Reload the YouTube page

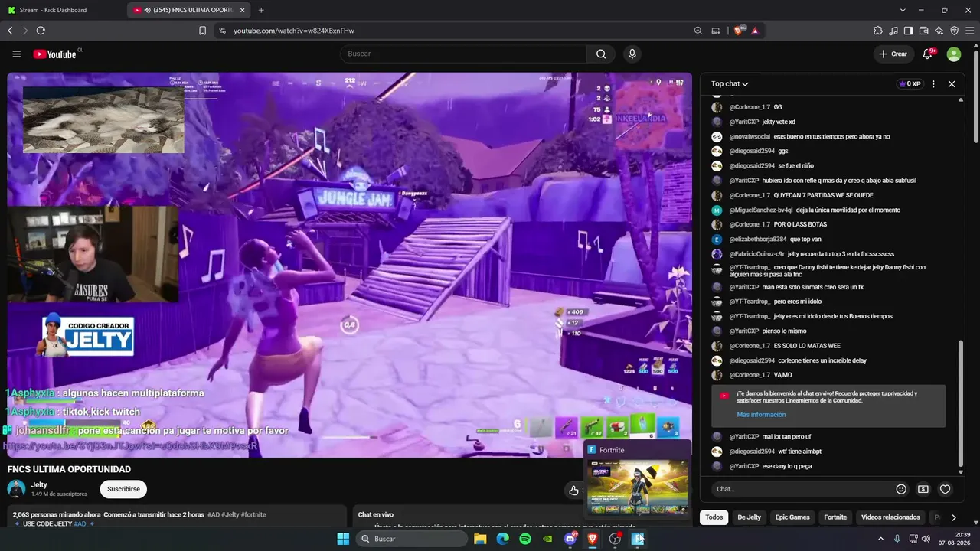[x=41, y=31]
